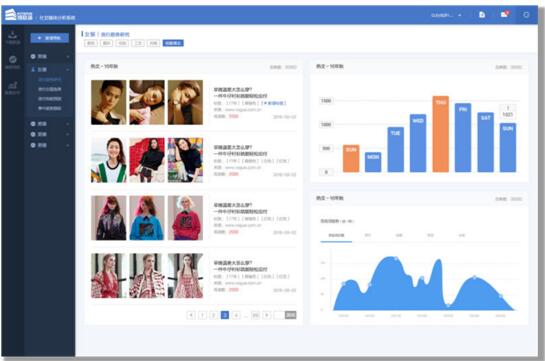The width and height of the screenshot is (545, 361).
Task: Click the blue tag link in first article
Action: coord(275,103)
